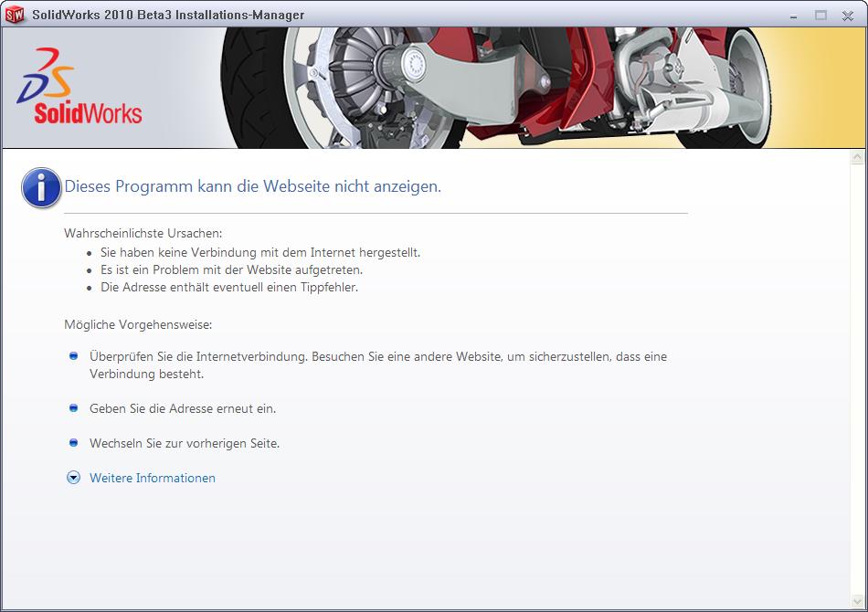Click 'Es ist ein Problem mit der Website aufgetreten.'
Screen dimensions: 868x612
coord(231,270)
